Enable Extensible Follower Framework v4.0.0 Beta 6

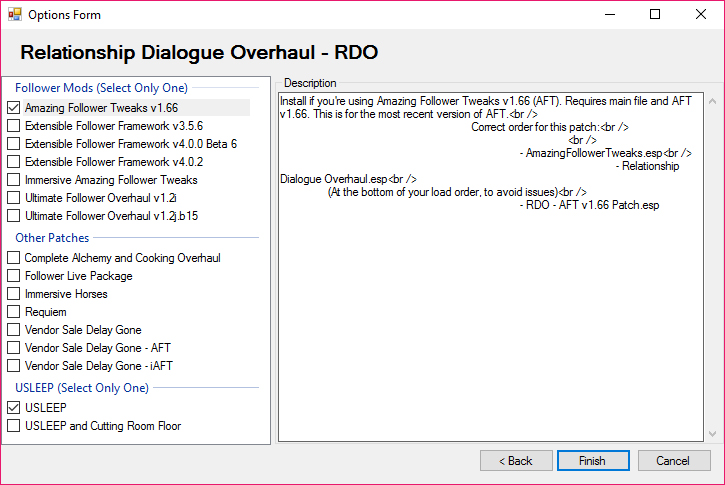[14, 144]
